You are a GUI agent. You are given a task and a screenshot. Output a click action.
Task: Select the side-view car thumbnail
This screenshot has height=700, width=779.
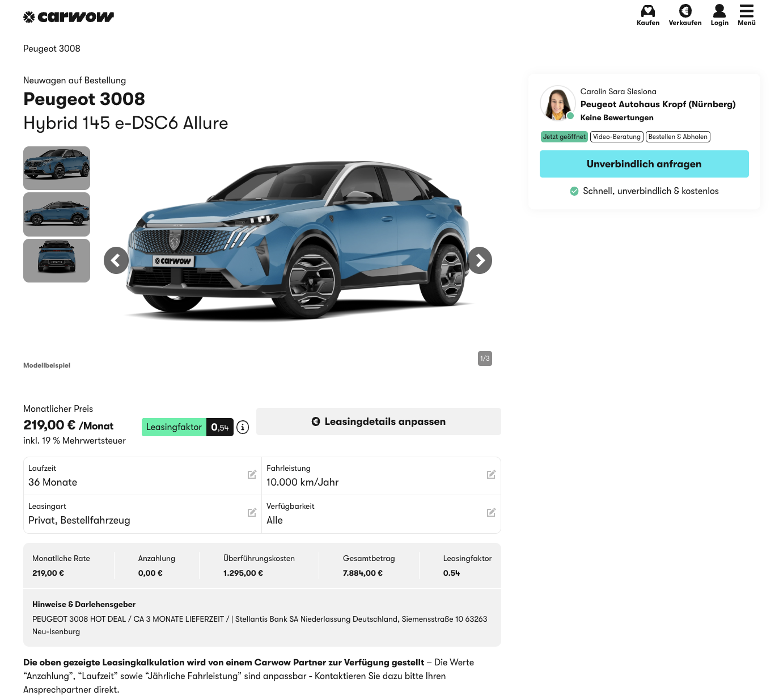pyautogui.click(x=57, y=214)
